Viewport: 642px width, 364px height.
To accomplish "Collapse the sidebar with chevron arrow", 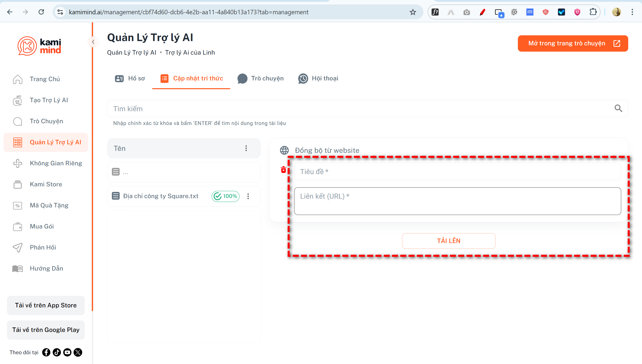I will (93, 42).
